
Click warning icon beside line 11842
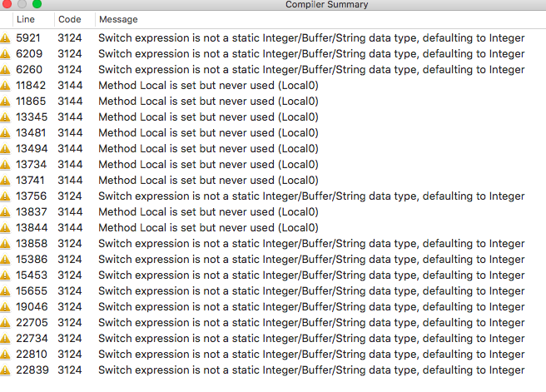5,86
